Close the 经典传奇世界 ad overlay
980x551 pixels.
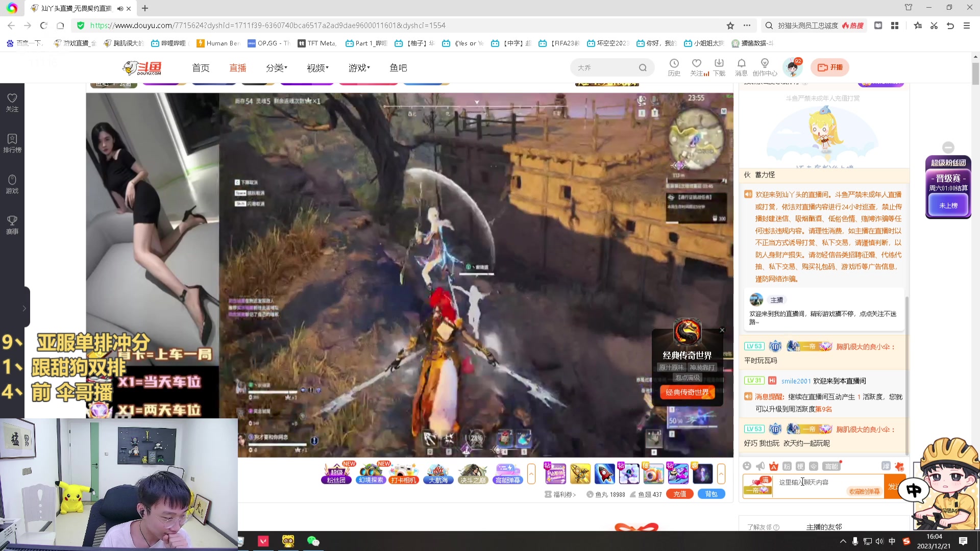click(x=722, y=330)
